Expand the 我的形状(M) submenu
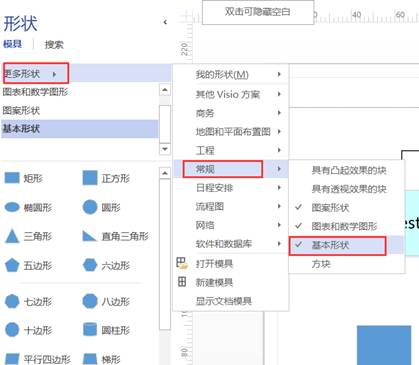Viewport: 419px width, 365px height. (x=231, y=74)
